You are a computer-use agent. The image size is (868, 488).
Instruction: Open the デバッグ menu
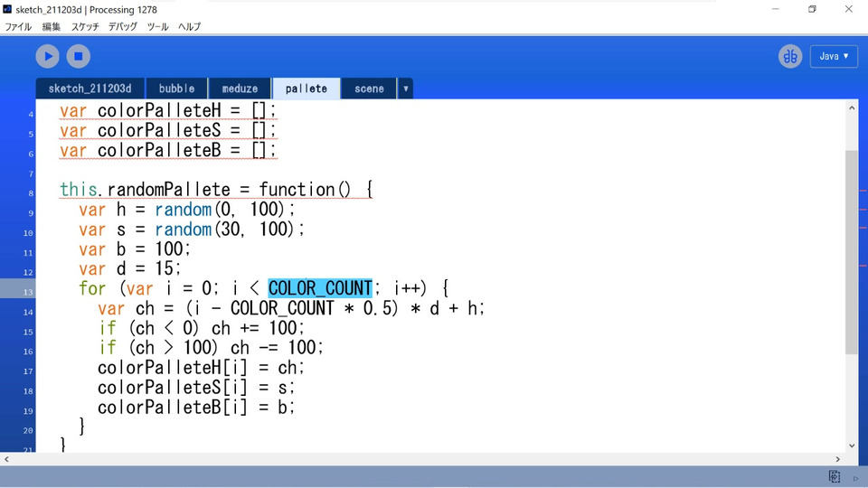tap(123, 26)
